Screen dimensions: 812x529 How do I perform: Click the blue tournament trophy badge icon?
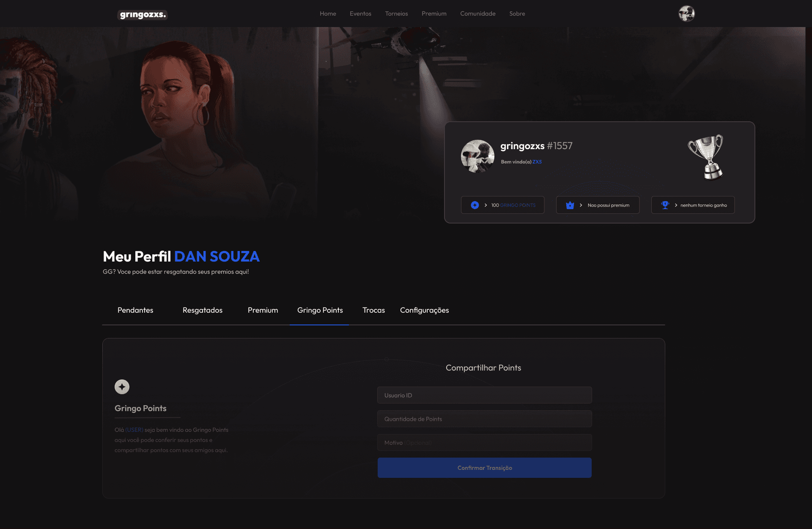pos(665,205)
